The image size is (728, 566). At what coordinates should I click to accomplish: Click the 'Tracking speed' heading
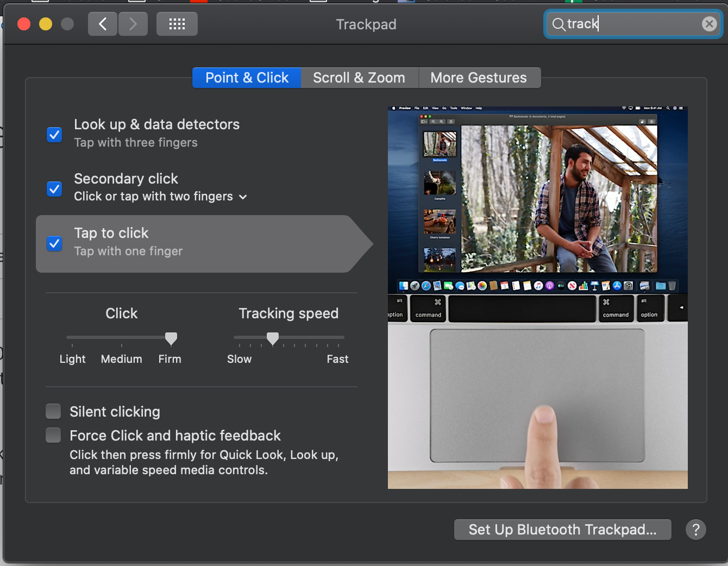click(289, 313)
